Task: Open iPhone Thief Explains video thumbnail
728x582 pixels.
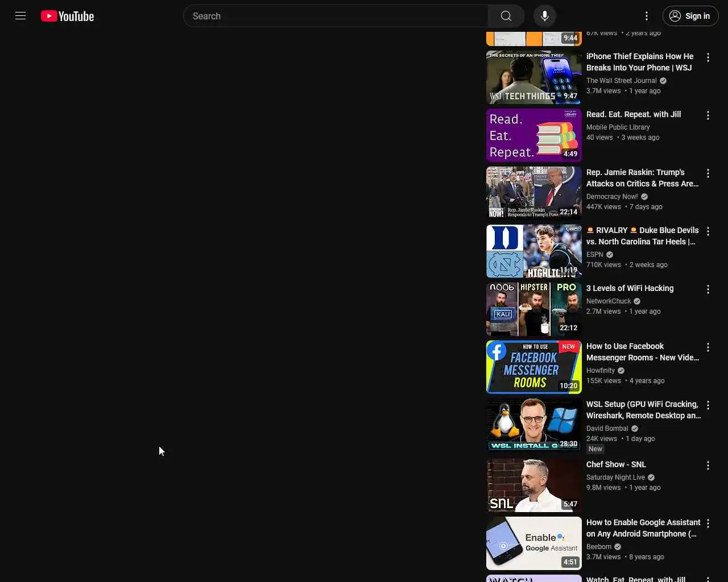Action: [x=534, y=77]
